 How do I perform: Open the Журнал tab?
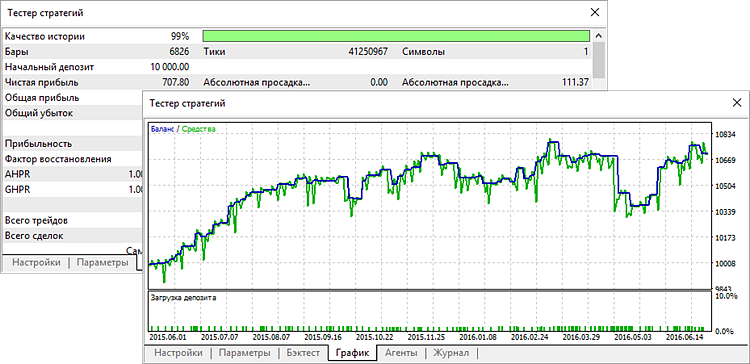[x=451, y=353]
